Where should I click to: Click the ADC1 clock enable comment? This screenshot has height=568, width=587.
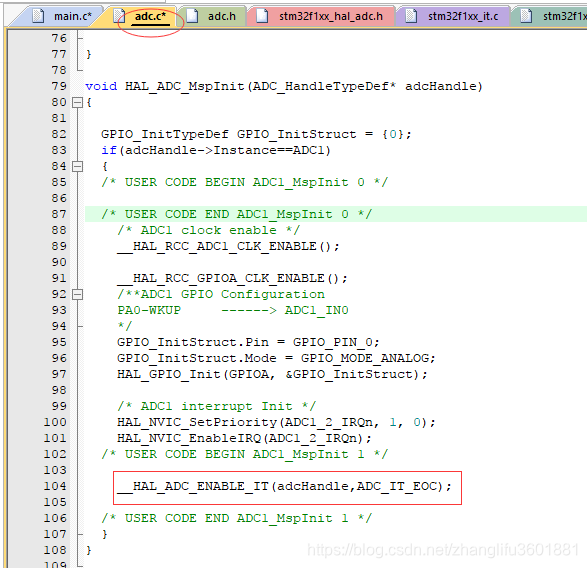click(209, 230)
